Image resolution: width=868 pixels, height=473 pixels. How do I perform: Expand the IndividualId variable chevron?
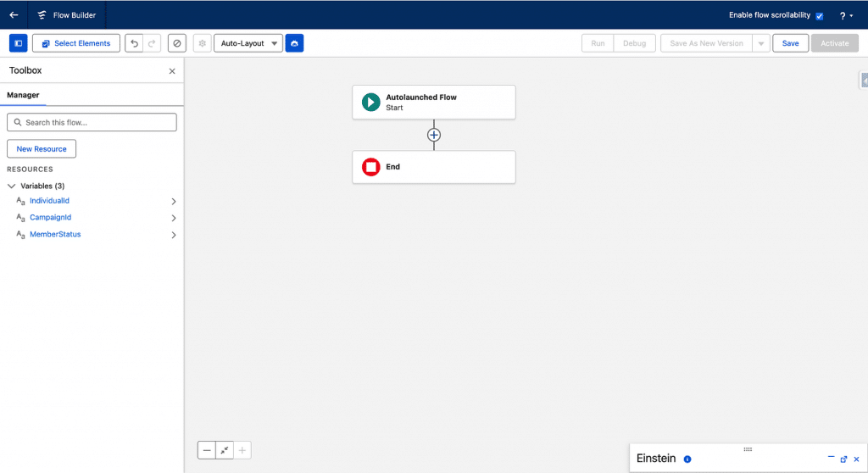(174, 202)
